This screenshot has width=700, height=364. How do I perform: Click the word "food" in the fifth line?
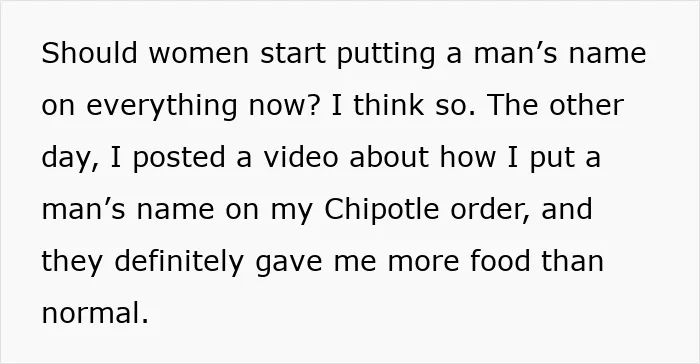[500, 261]
